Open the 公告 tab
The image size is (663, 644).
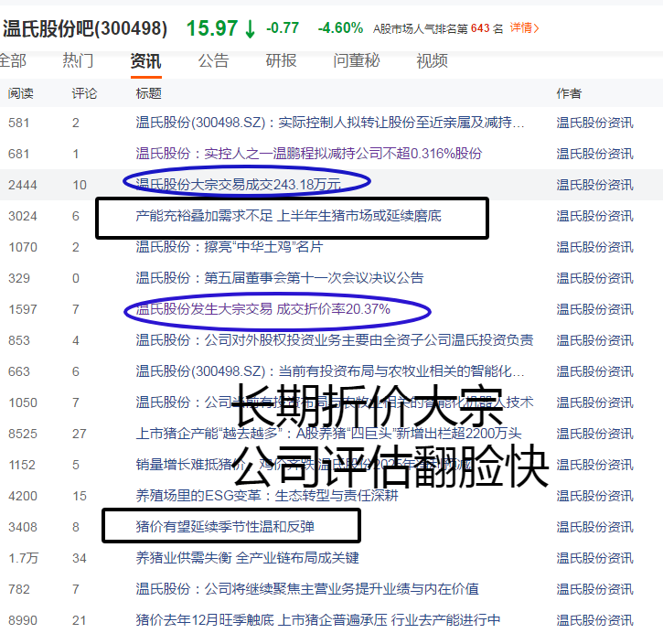213,60
